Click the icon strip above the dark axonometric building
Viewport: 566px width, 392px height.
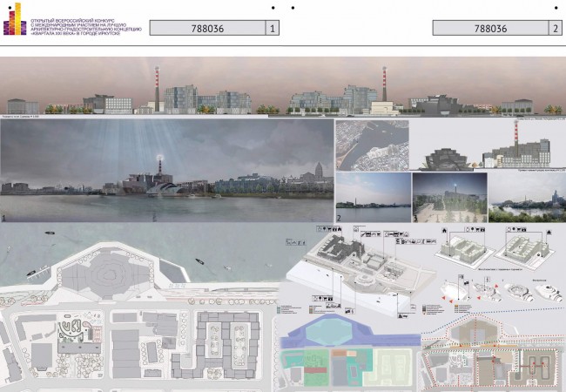329,229
